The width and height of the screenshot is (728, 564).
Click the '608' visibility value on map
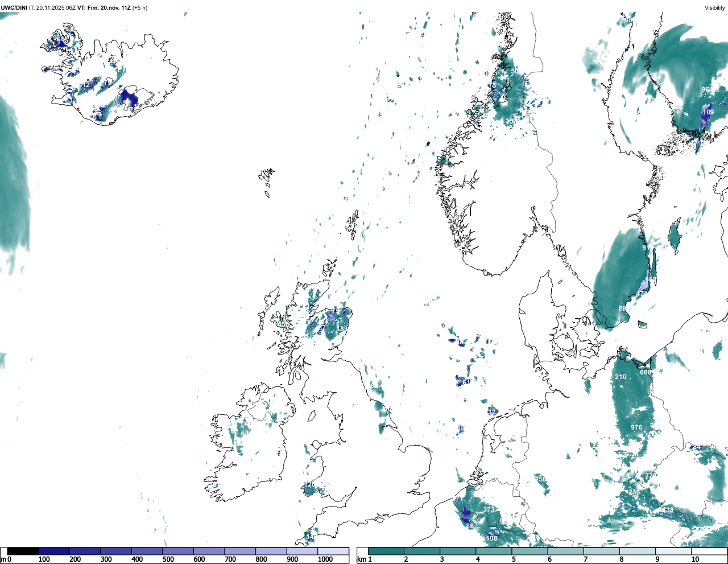pos(646,372)
